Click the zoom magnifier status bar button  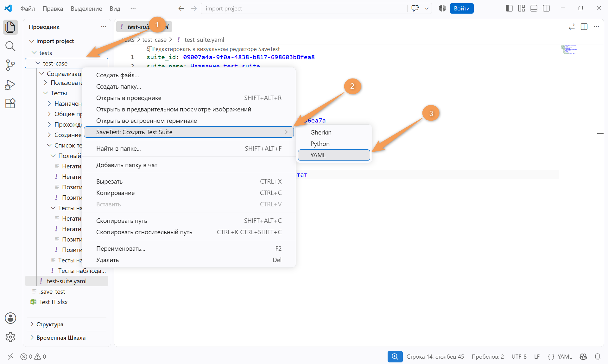[x=395, y=357]
